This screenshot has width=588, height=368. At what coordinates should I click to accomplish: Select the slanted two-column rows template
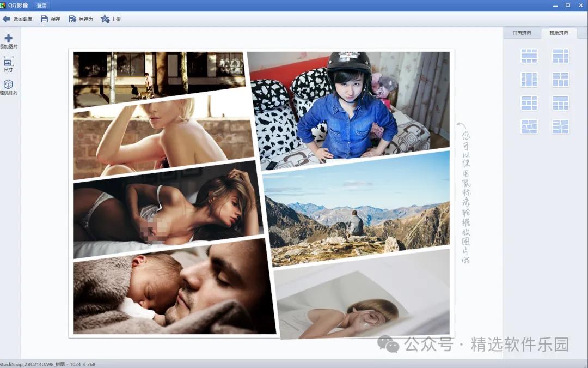(x=561, y=126)
